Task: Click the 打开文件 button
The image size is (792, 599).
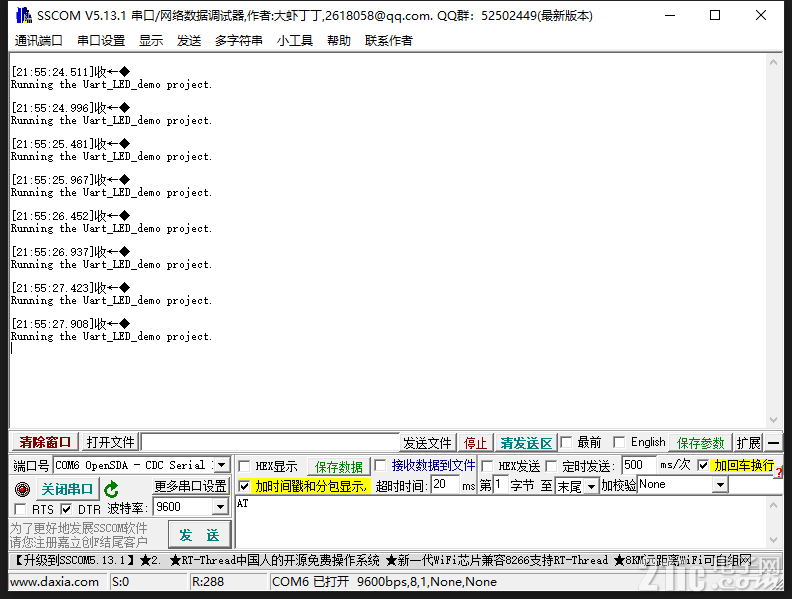Action: 111,442
